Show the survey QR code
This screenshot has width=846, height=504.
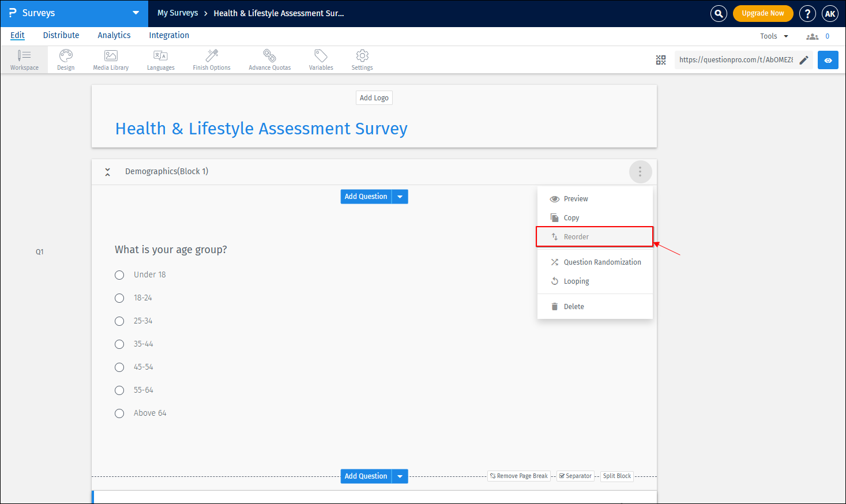661,59
